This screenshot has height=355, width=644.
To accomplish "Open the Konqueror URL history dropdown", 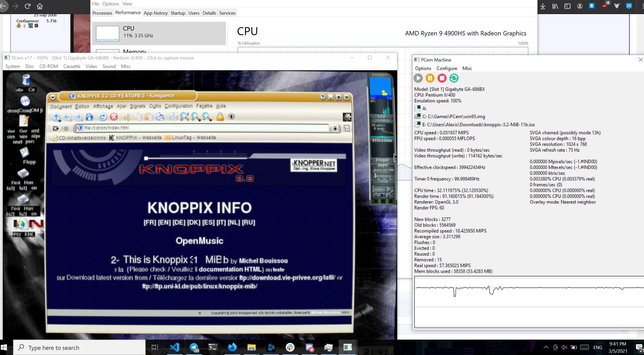I will tap(335, 128).
